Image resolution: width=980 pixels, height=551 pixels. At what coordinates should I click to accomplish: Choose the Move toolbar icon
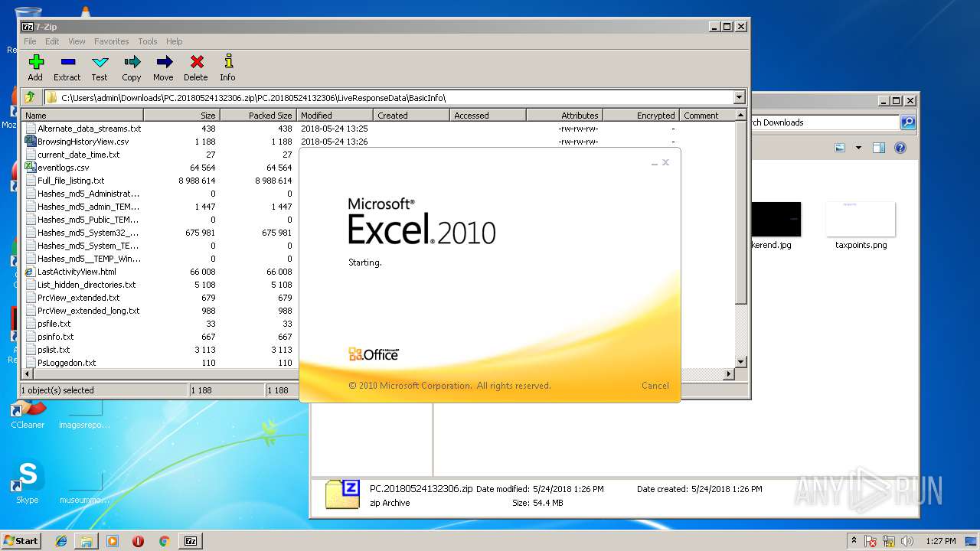point(163,67)
